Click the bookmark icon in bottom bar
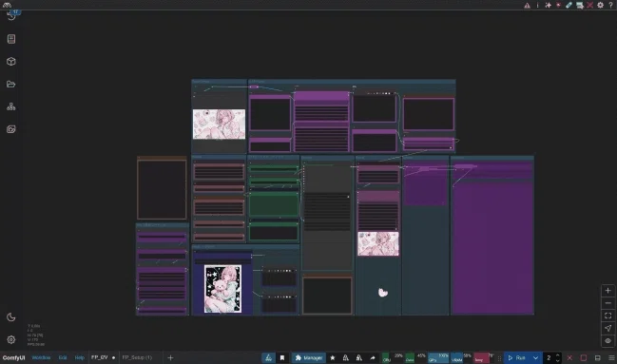The image size is (617, 364). [x=282, y=357]
